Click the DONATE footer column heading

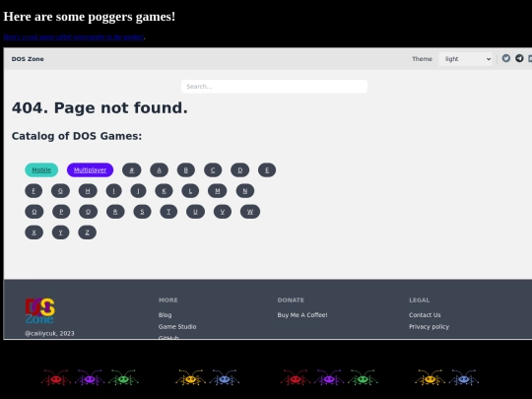pyautogui.click(x=291, y=299)
